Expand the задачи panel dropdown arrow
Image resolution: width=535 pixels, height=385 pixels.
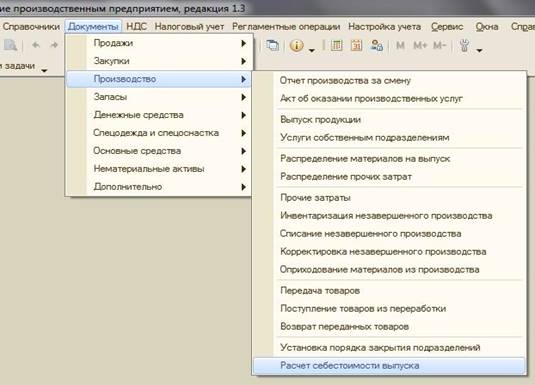[44, 71]
